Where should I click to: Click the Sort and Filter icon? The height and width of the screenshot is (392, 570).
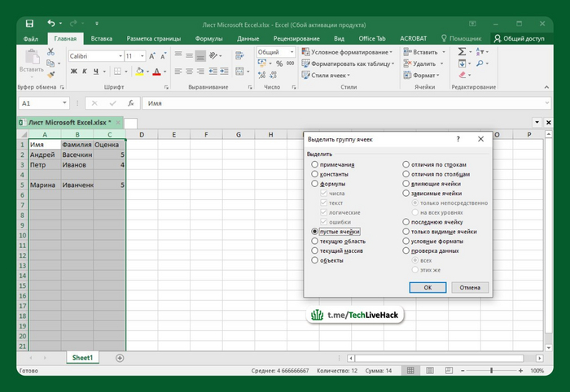[480, 51]
